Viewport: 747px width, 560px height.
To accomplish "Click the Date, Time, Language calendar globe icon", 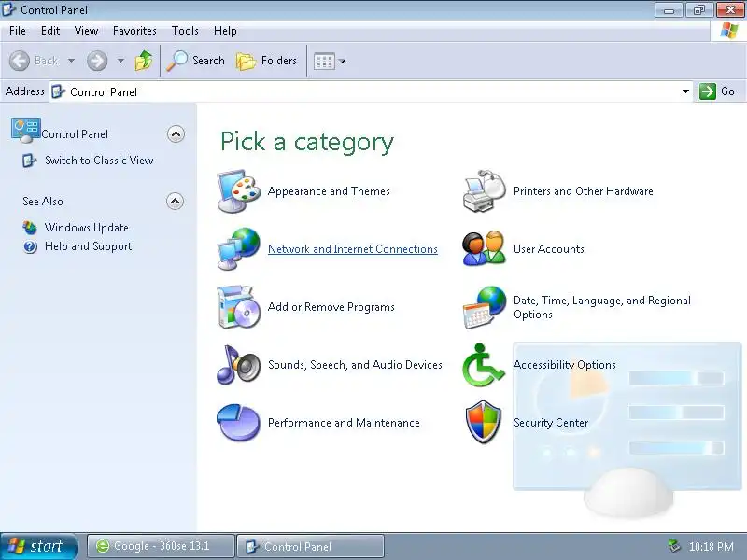I will [484, 307].
